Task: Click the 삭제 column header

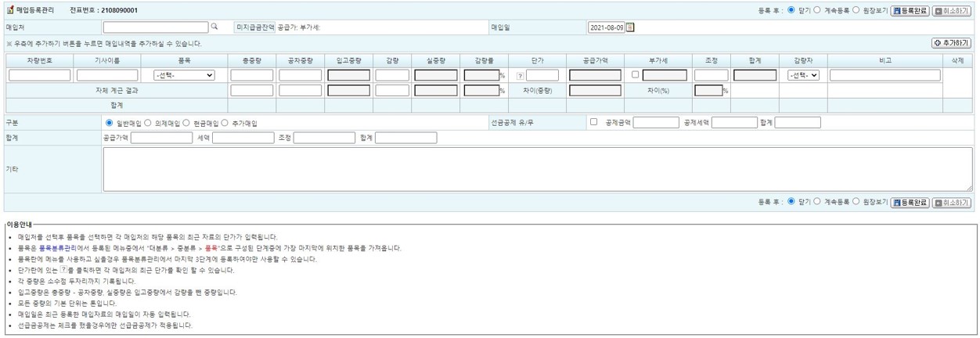Action: (957, 60)
